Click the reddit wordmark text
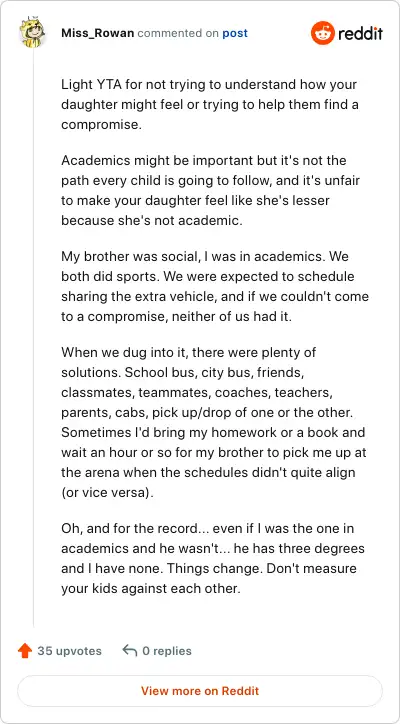Screen dimensions: 400x724 point(360,34)
